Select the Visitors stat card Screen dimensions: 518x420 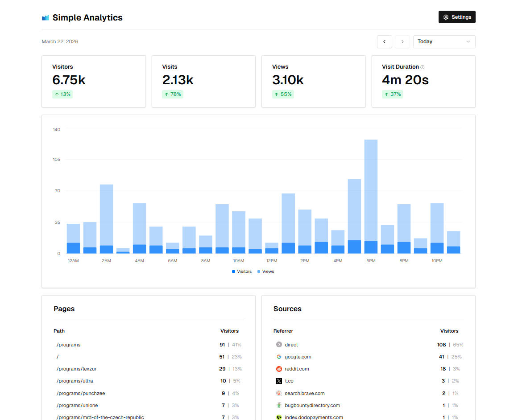(94, 81)
